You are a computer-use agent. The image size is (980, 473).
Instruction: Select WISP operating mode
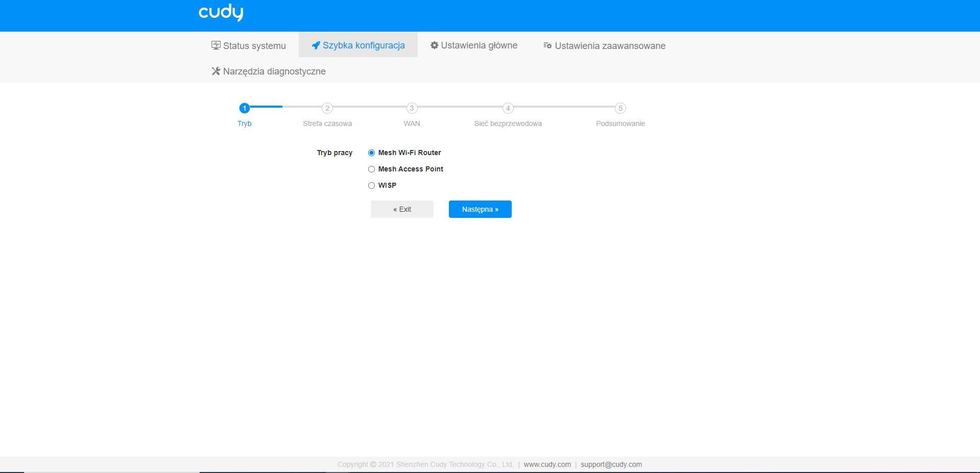pyautogui.click(x=372, y=185)
